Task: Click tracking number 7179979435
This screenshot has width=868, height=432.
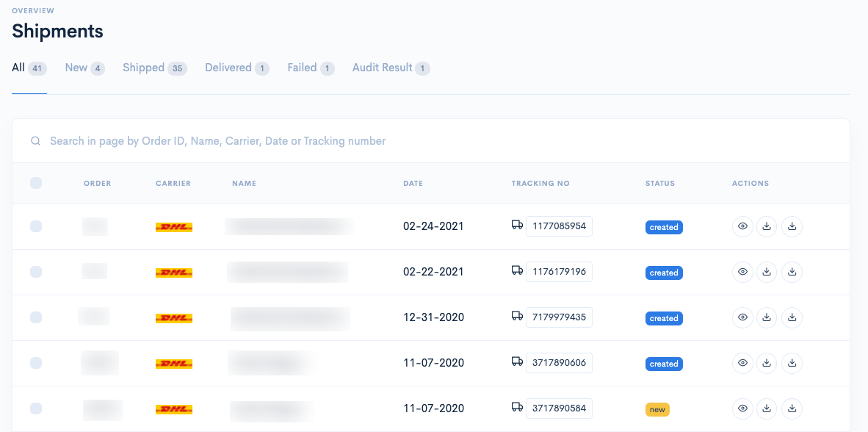Action: click(559, 317)
